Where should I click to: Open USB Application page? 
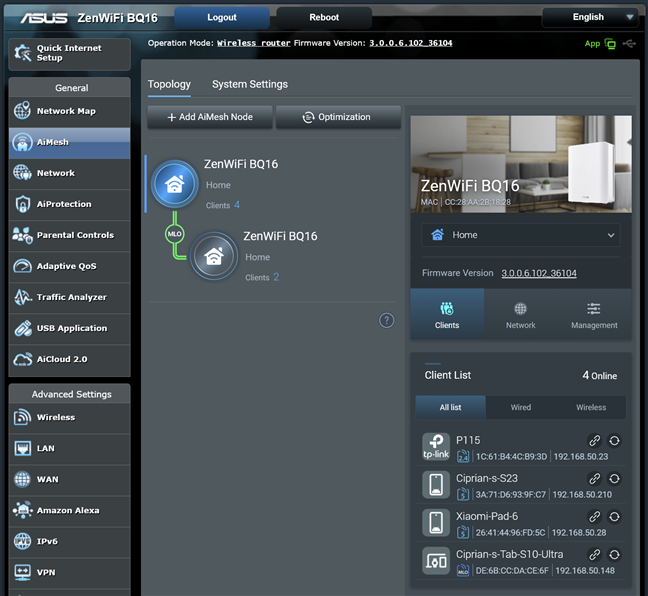coord(69,329)
